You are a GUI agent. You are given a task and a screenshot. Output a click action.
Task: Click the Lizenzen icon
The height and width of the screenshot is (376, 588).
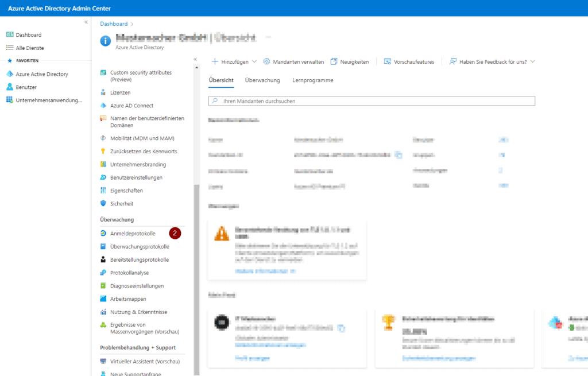pyautogui.click(x=103, y=92)
